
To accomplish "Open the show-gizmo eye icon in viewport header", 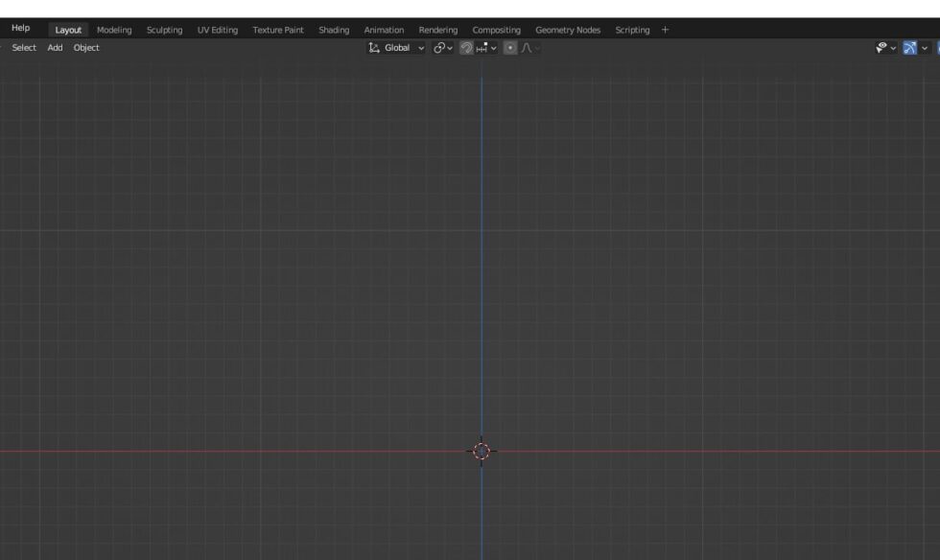I will pyautogui.click(x=881, y=47).
